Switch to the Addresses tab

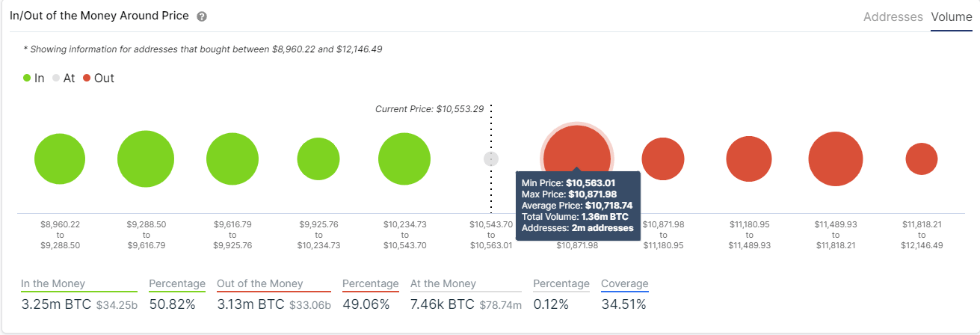point(893,16)
